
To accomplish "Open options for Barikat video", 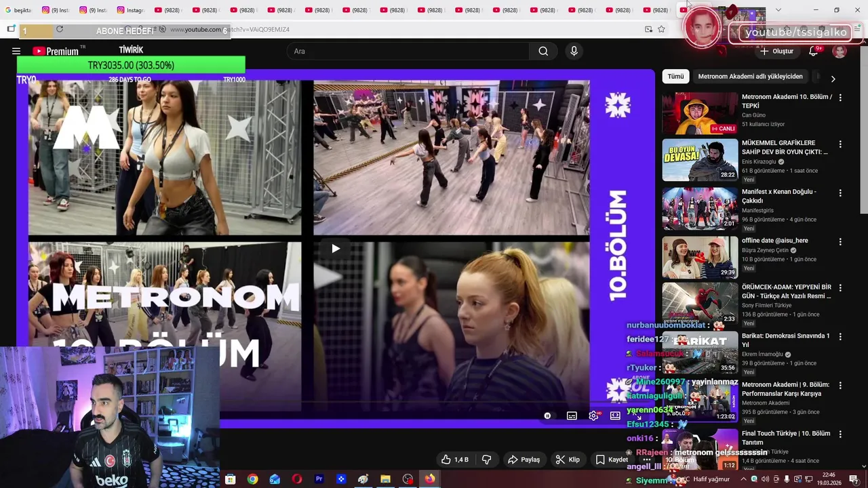I will point(840,337).
